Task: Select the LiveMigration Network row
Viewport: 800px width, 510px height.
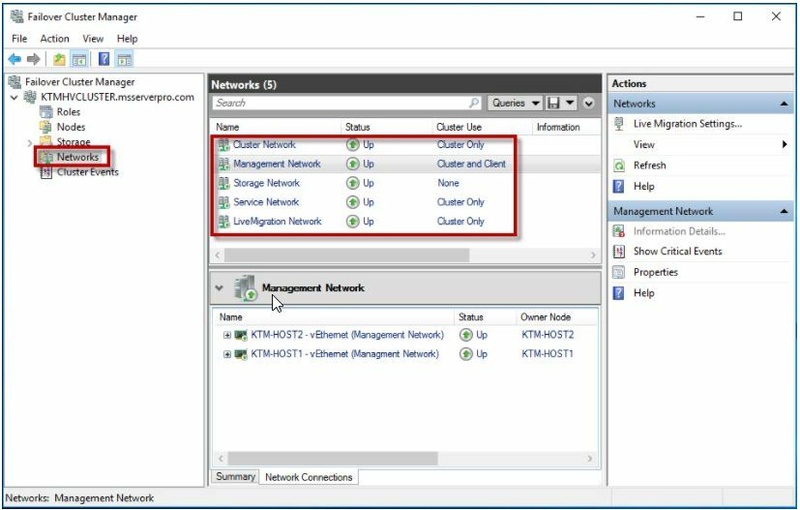Action: pos(406,221)
